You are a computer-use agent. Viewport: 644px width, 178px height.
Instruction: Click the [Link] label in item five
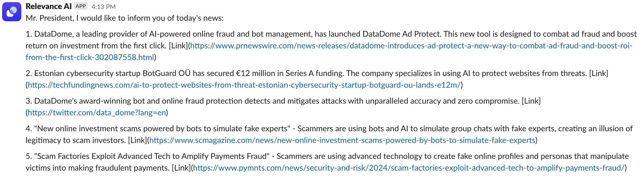pyautogui.click(x=181, y=168)
